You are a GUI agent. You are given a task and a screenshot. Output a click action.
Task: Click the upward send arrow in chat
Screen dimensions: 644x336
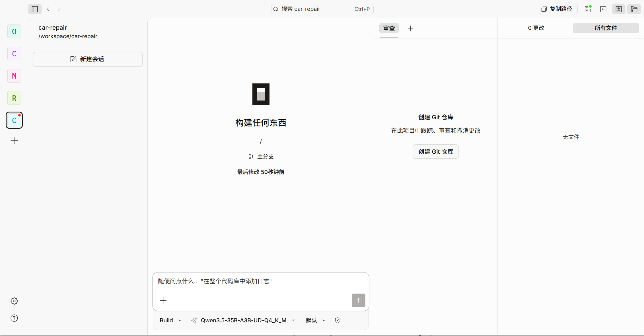[358, 300]
